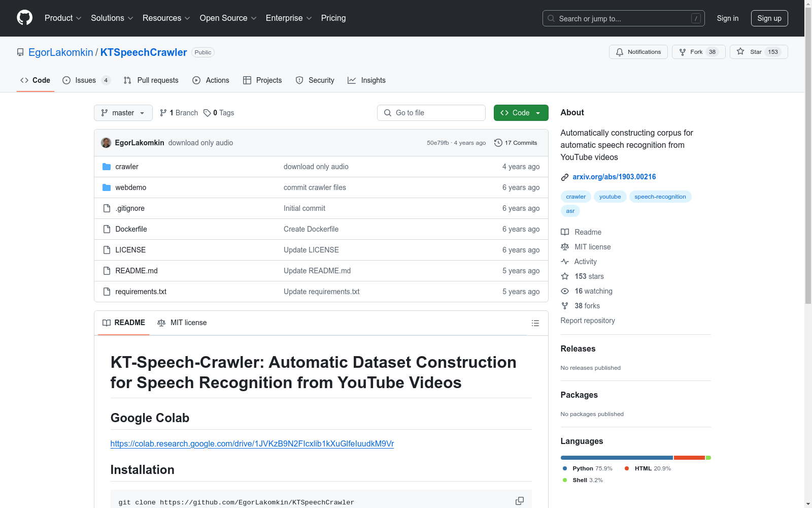Open the README outline list icon
Image resolution: width=812 pixels, height=508 pixels.
pyautogui.click(x=535, y=323)
